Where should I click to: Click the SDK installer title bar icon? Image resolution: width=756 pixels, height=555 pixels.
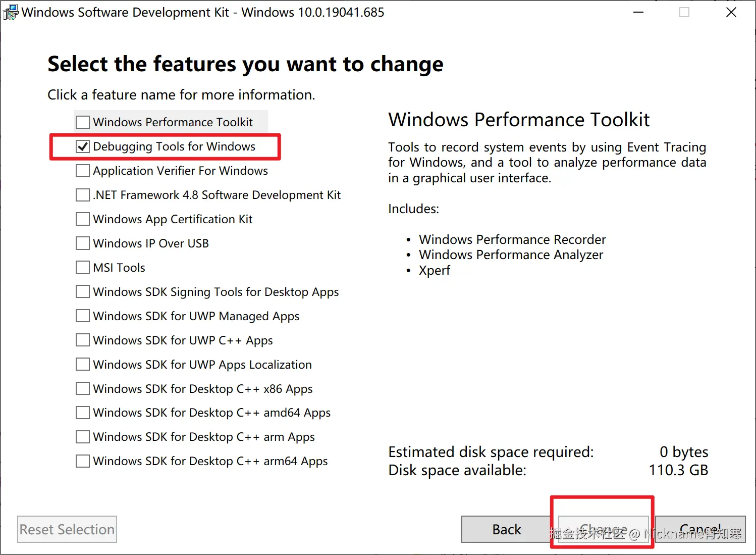[10, 12]
